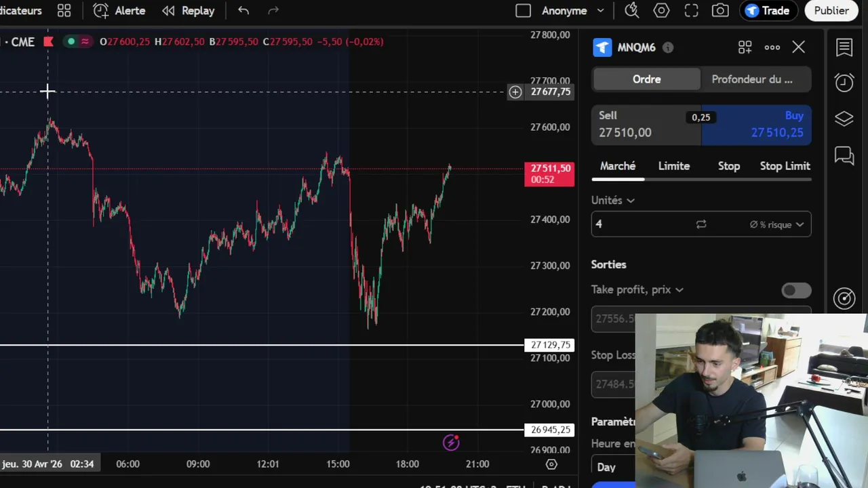Take a chart snapshot with camera
The image size is (868, 488).
[720, 11]
